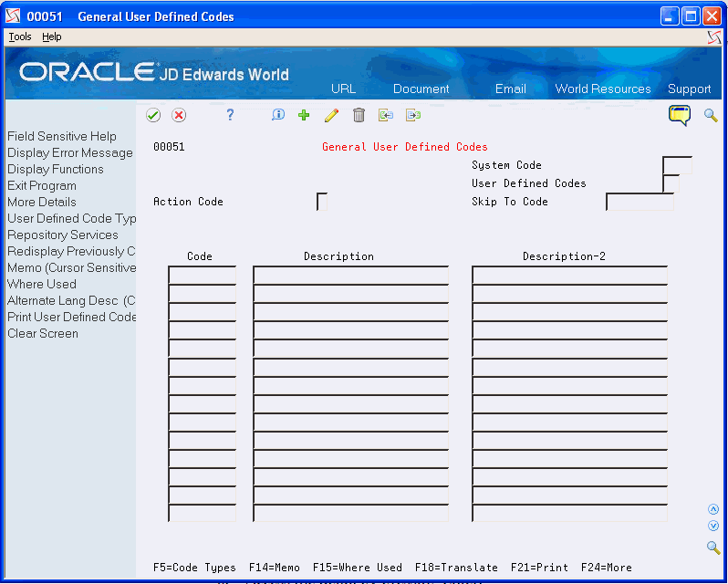Click the scroll up arrow icon

click(713, 510)
